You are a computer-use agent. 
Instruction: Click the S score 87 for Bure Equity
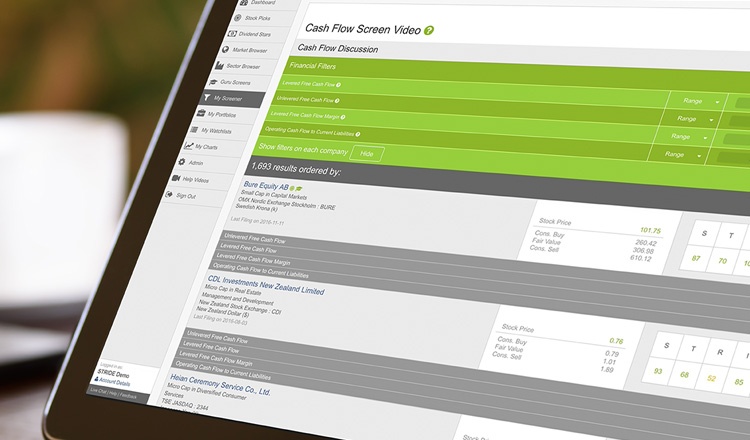click(695, 258)
